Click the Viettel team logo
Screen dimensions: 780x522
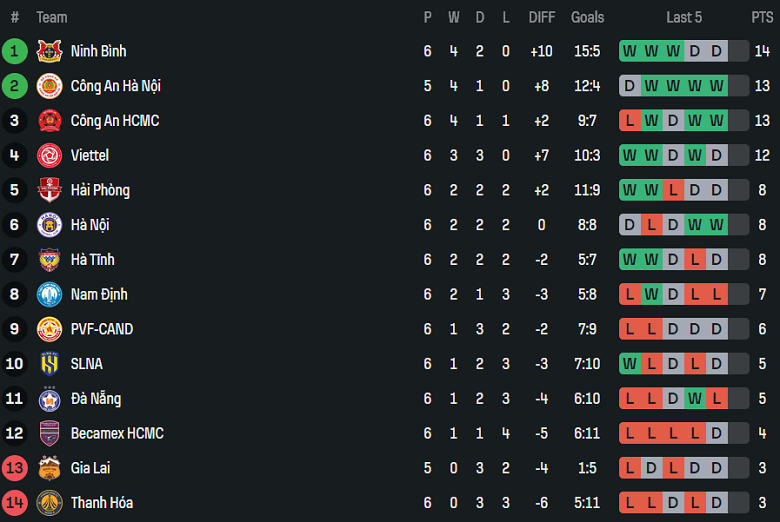[49, 156]
